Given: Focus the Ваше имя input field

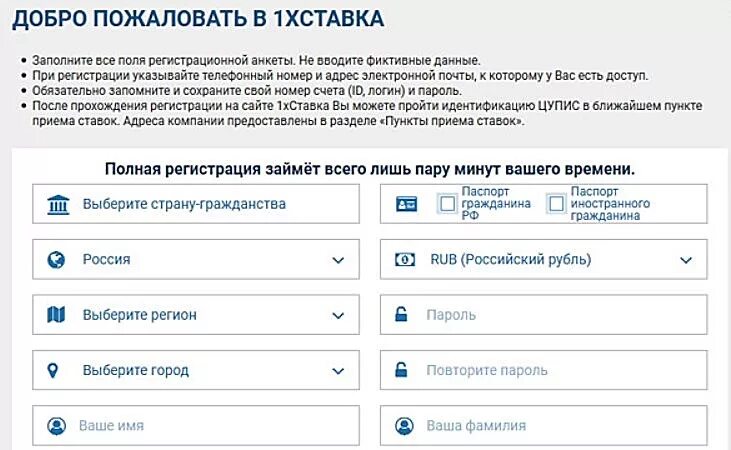Looking at the screenshot, I should point(196,425).
